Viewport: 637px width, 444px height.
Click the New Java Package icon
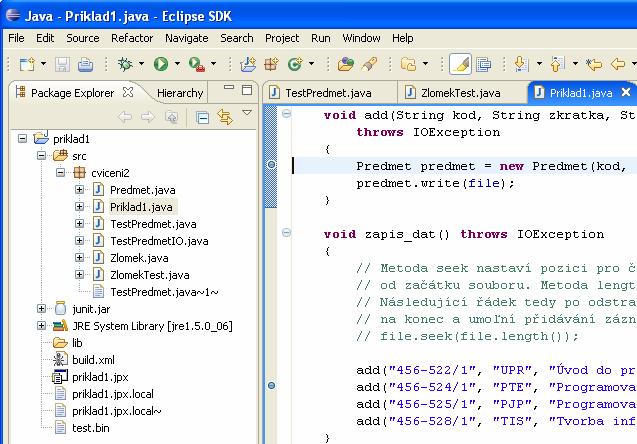tap(271, 64)
